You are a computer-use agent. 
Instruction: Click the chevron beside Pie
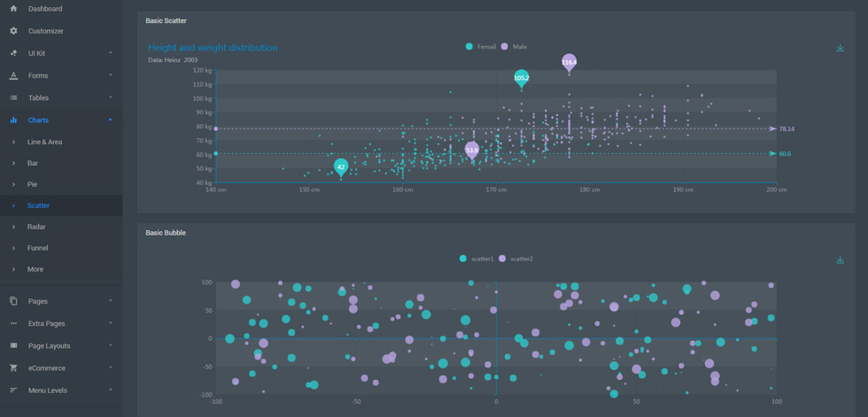(x=13, y=184)
